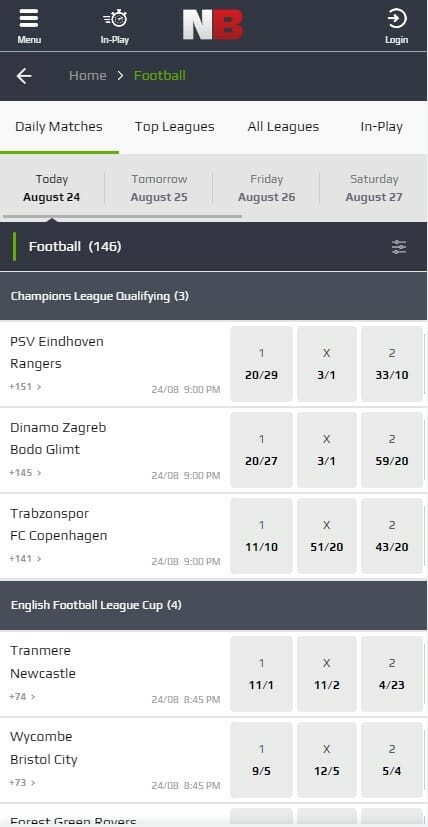Expand +145 markets for Dinamo Zagreb match
The width and height of the screenshot is (428, 827).
pos(25,473)
